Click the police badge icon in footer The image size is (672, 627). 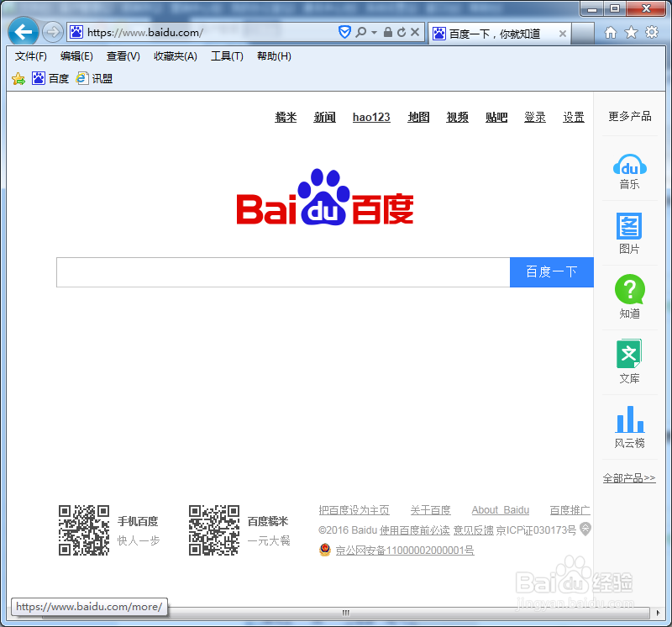(325, 550)
